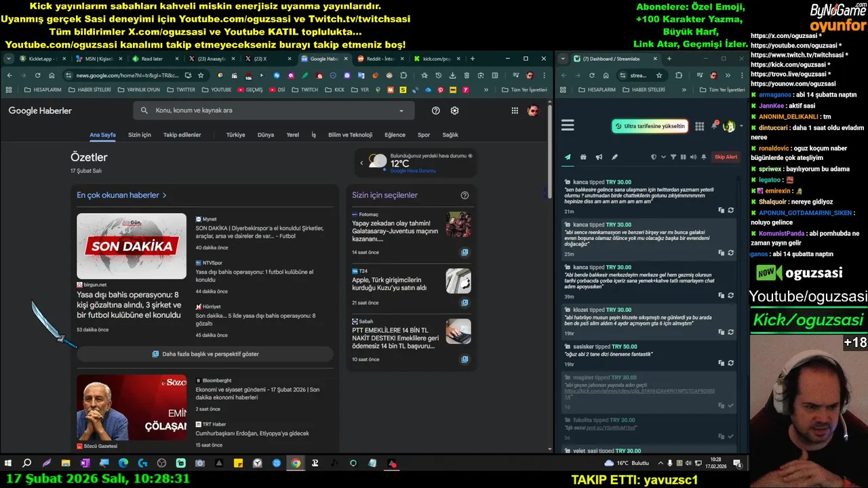Replay sasisker TRY 50.00 tip alert
Screen dimensions: 868x488
point(730,363)
